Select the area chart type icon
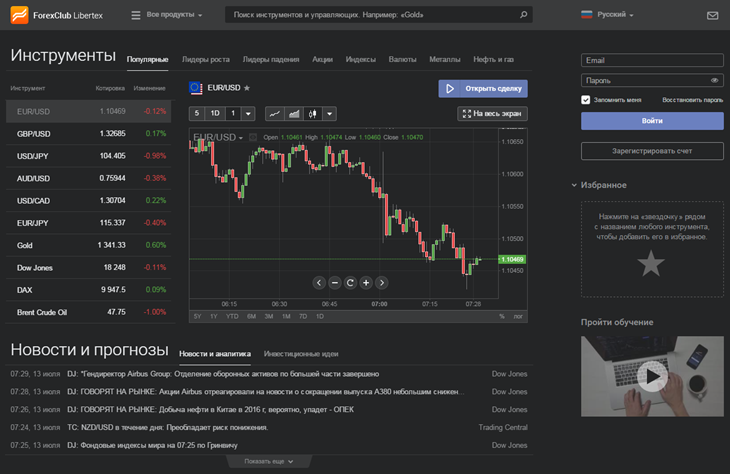This screenshot has width=730, height=474. [294, 114]
